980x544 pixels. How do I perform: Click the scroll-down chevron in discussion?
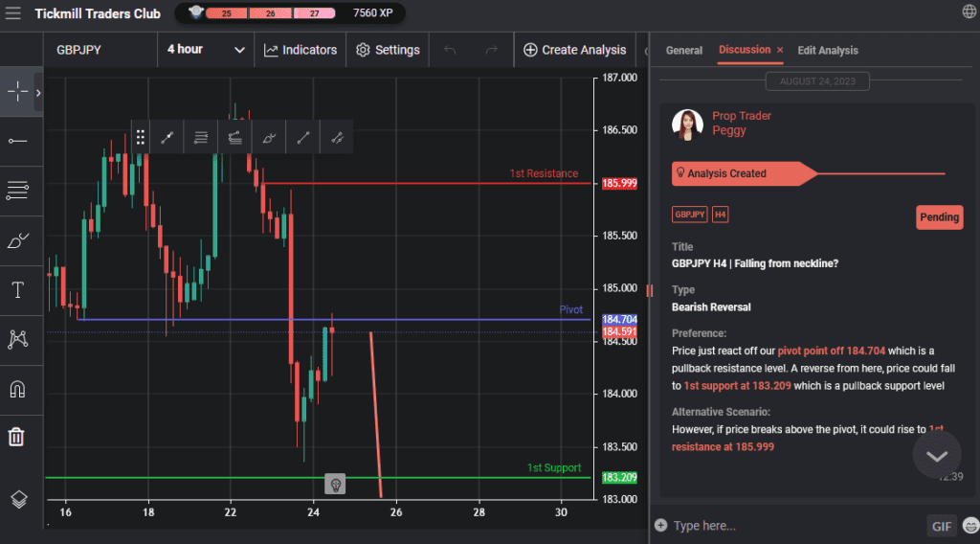tap(936, 455)
